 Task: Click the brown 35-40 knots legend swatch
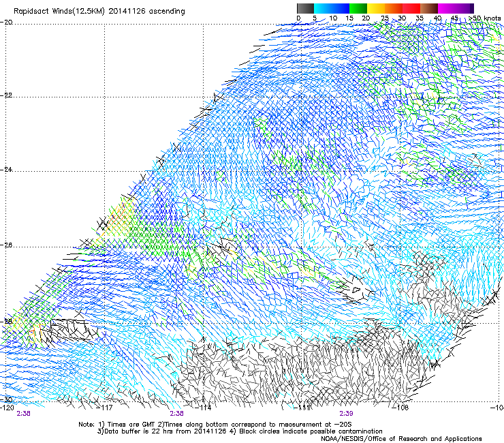(x=429, y=8)
